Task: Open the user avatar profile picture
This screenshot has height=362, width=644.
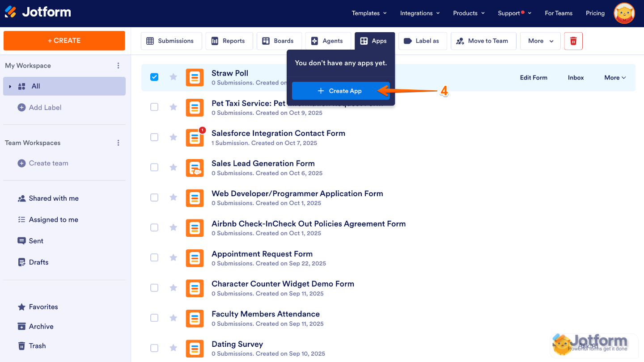Action: 624,13
